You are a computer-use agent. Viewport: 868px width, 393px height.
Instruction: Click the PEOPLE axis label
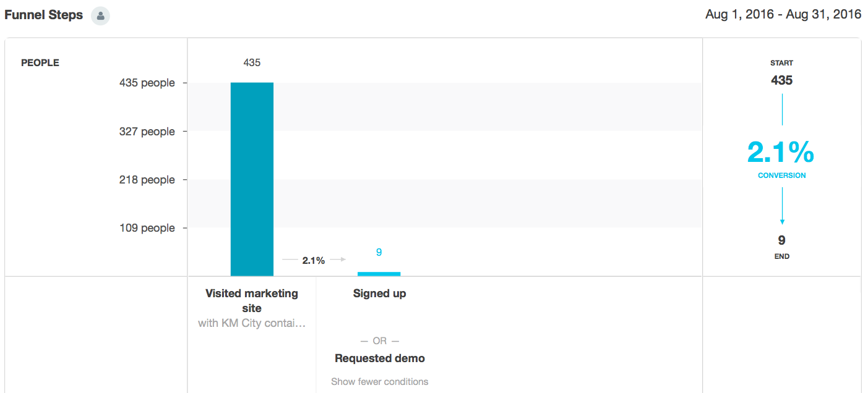(x=40, y=63)
